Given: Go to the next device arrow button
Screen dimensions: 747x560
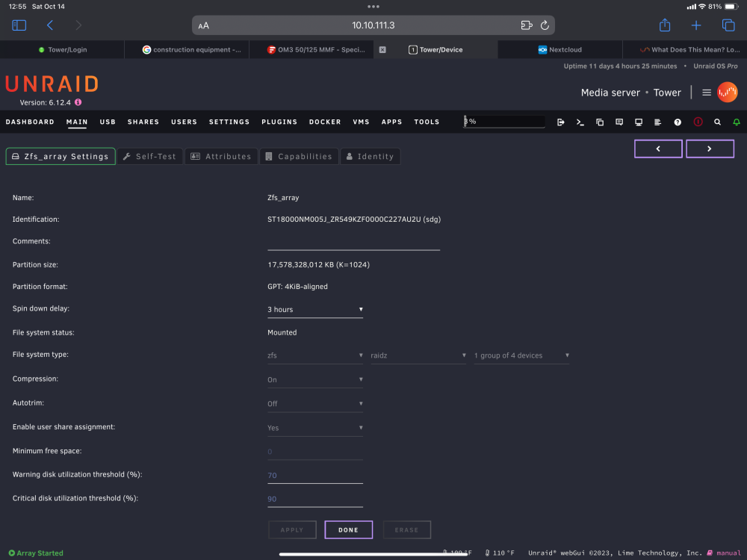Looking at the screenshot, I should point(710,149).
